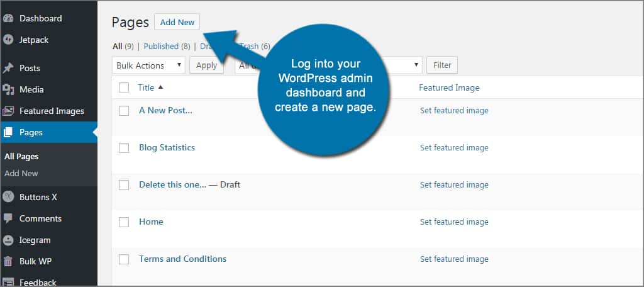Click Add New button beside Pages heading

(177, 22)
